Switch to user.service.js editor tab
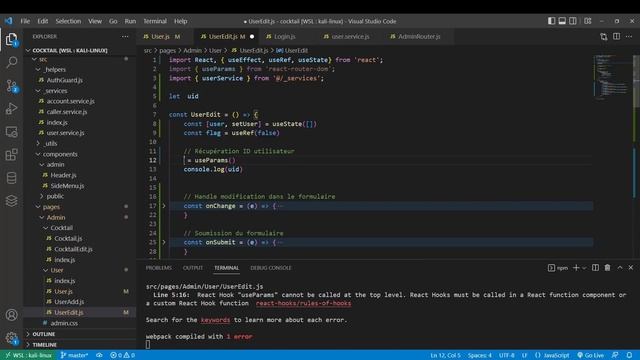Image resolution: width=640 pixels, height=360 pixels. [x=350, y=37]
